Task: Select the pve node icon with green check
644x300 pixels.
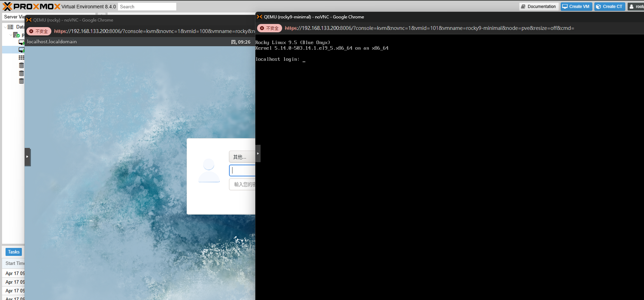Action: pos(16,35)
